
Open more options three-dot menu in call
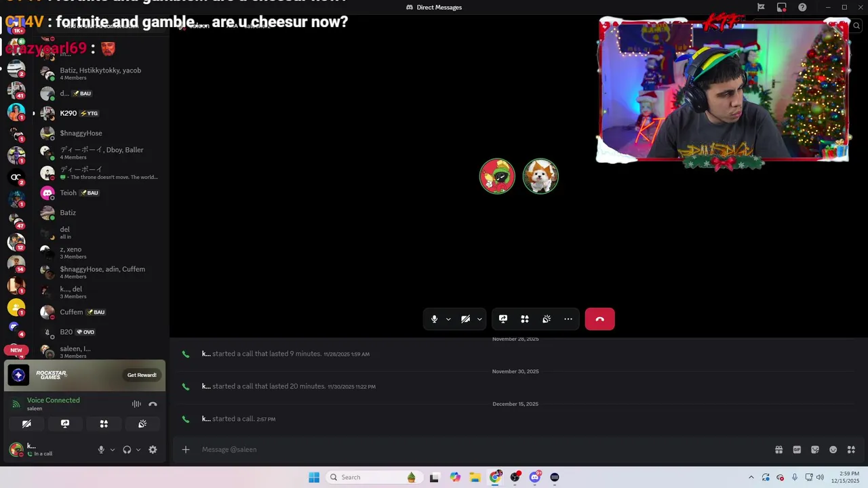[568, 319]
